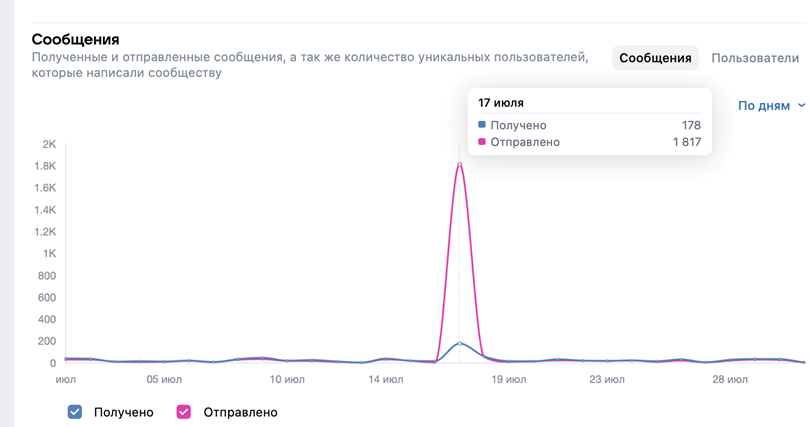Click the 1 817 value in the tooltip
This screenshot has height=427, width=810.
[686, 142]
